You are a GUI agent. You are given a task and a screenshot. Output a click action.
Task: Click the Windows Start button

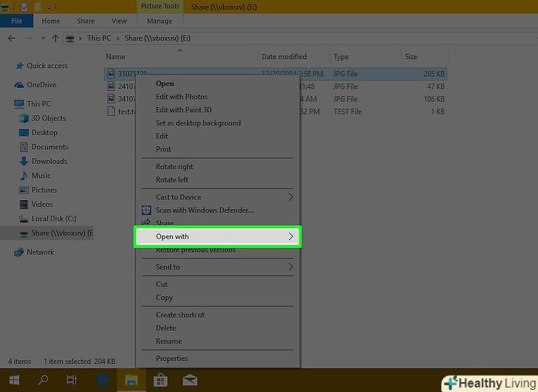[13, 381]
